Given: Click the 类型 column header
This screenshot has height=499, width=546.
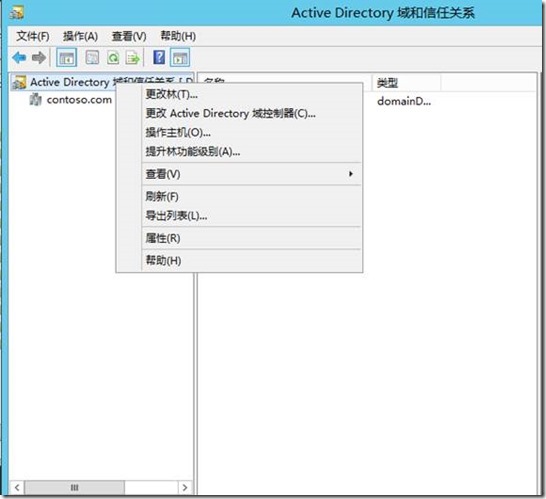Looking at the screenshot, I should pyautogui.click(x=406, y=83).
